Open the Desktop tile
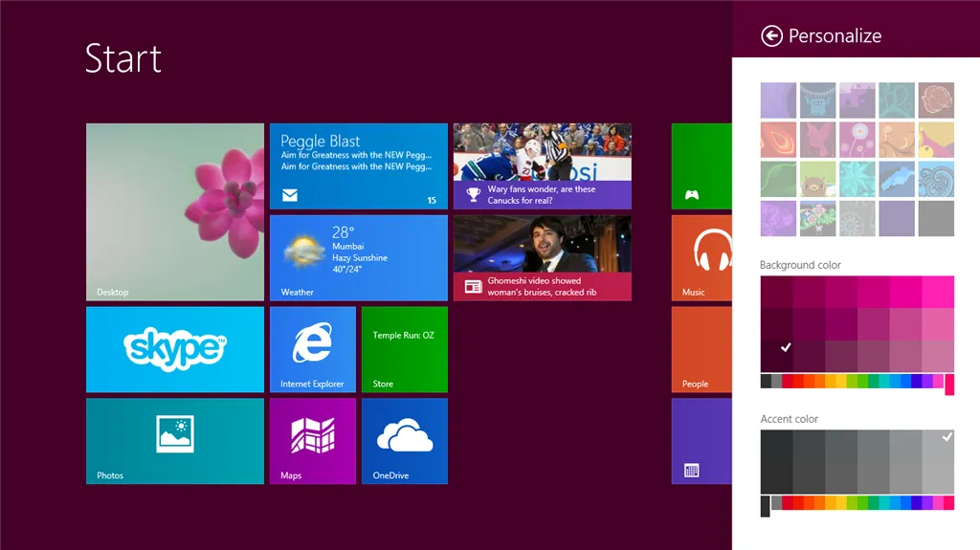This screenshot has width=980, height=550. 175,212
